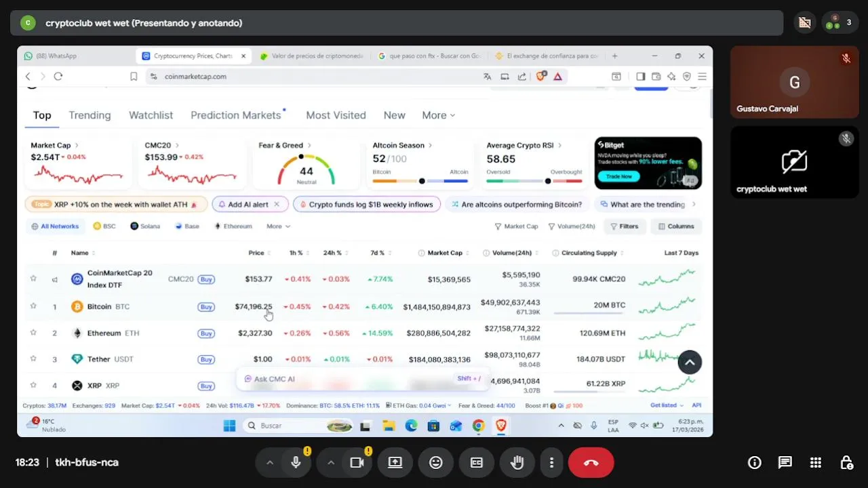Open Microsoft Edge from taskbar
The width and height of the screenshot is (868, 488).
coord(411,426)
